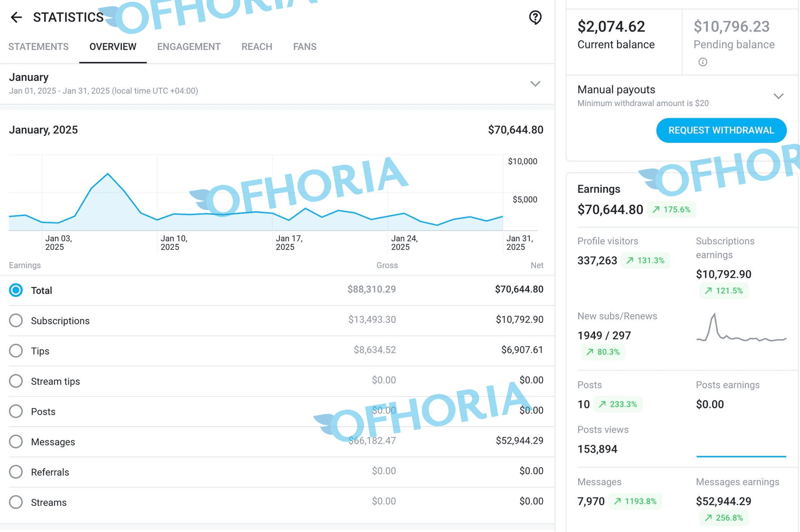This screenshot has height=532, width=800.
Task: Click the peak point on the earnings chart
Action: click(x=108, y=173)
